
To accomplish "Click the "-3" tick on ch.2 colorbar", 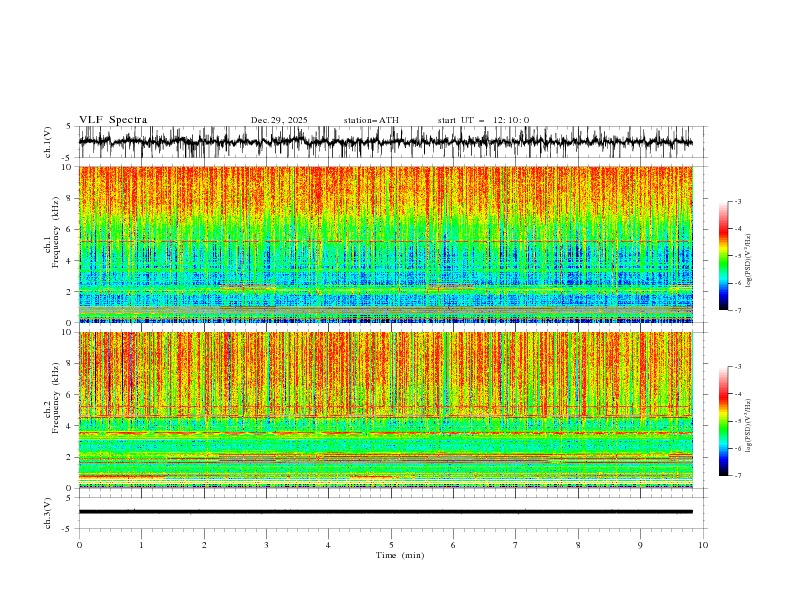I will pos(738,367).
